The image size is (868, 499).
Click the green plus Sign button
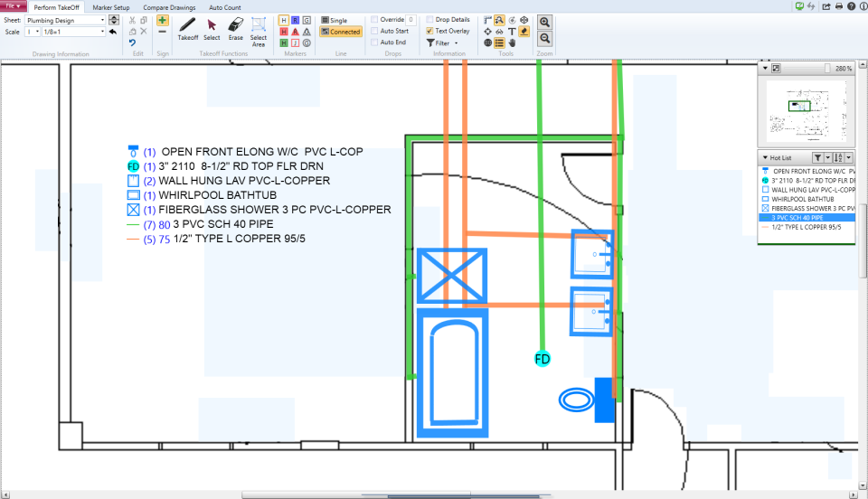162,21
